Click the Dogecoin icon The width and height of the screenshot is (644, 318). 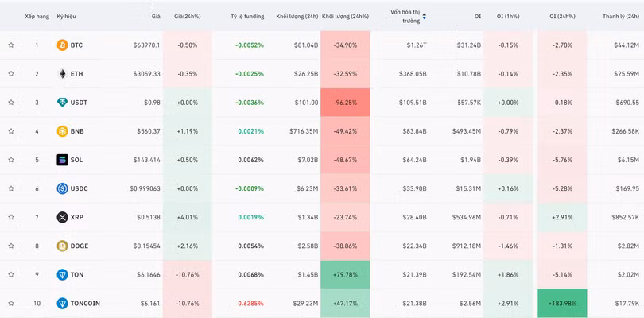point(62,246)
